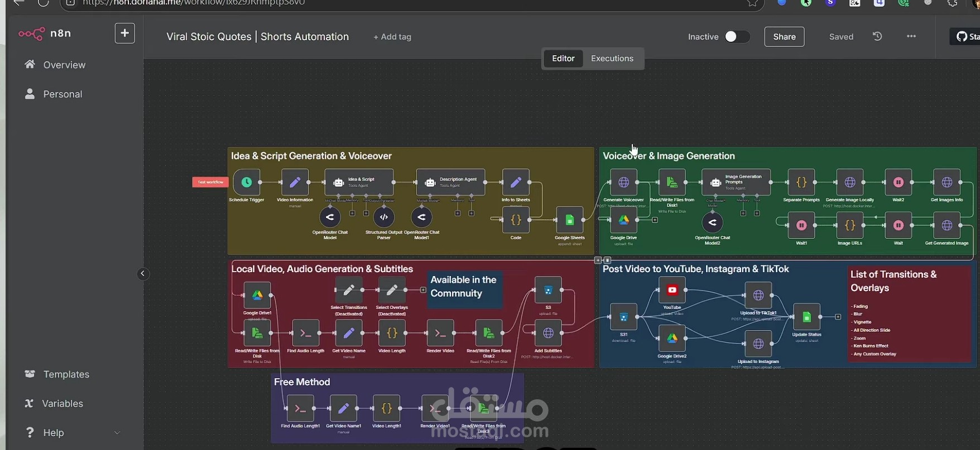
Task: Add a node after Update Status
Action: [x=838, y=317]
